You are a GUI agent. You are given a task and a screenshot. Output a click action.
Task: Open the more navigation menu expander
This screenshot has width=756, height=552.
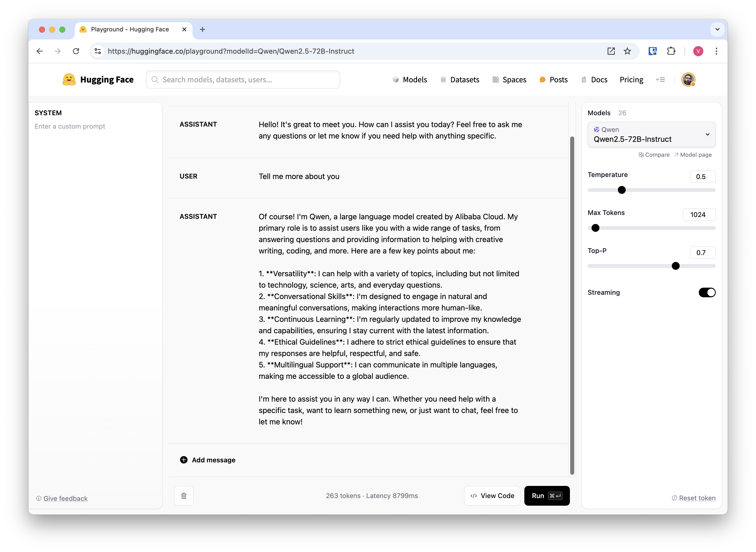pos(660,80)
